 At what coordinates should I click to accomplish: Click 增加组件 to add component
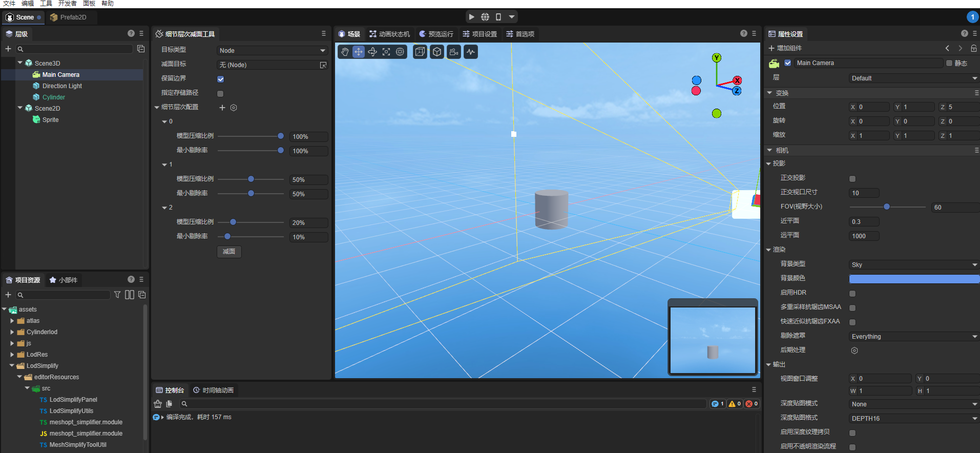point(785,48)
